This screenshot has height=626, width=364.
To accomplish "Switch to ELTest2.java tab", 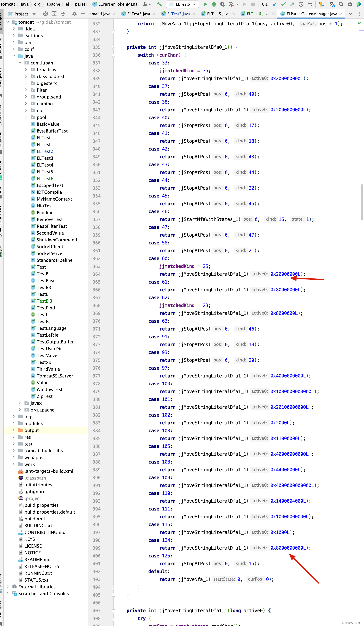I will (178, 14).
